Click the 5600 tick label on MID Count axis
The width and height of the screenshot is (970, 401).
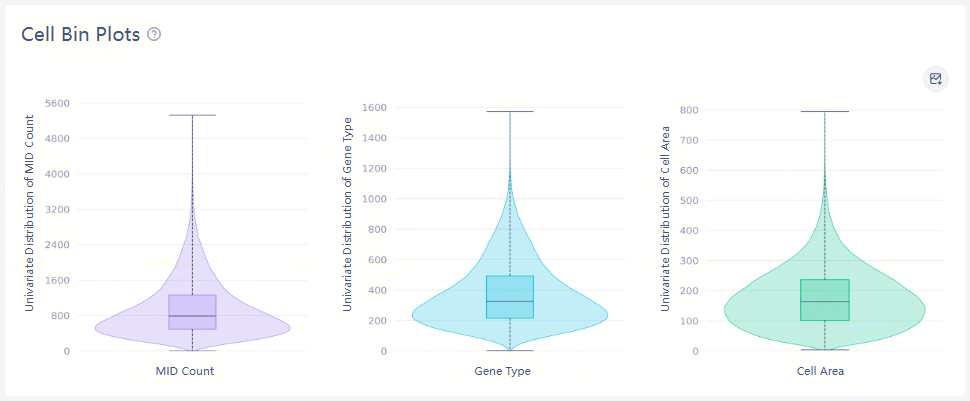click(x=57, y=103)
